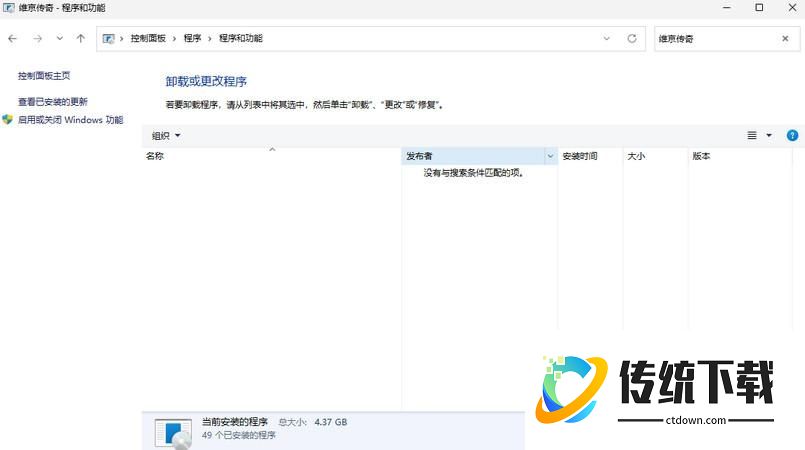Sort by 名称 column header
This screenshot has width=805, height=450.
tap(155, 157)
